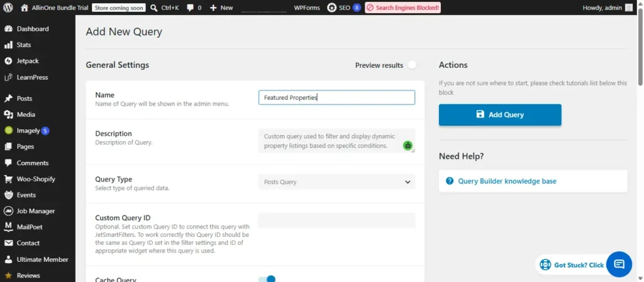Click the Store coming soon badge

pyautogui.click(x=119, y=8)
